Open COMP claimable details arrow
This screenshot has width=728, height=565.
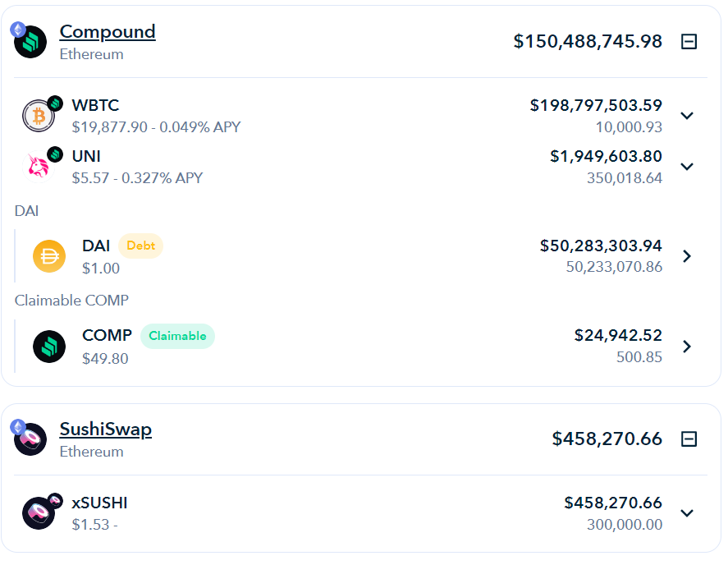click(x=687, y=347)
